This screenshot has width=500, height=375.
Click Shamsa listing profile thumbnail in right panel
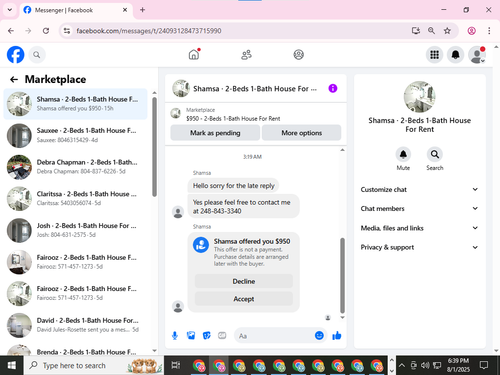(x=419, y=97)
